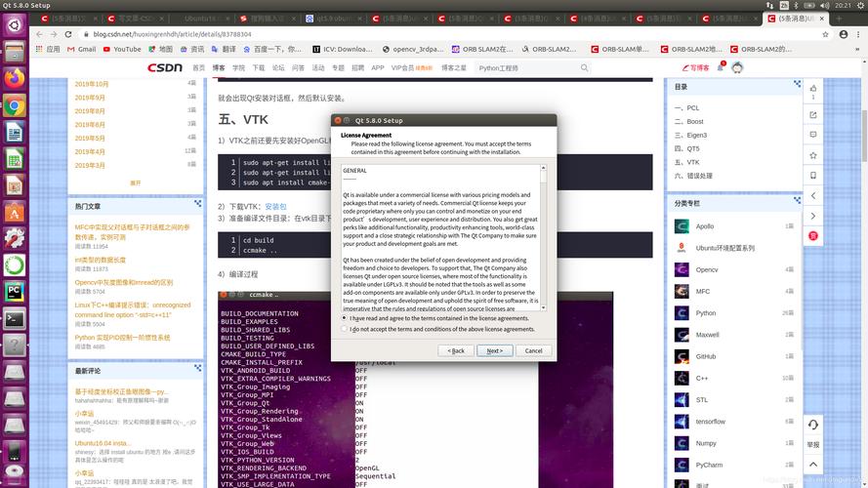Screen dimensions: 868x488
Task: Click the 写博客 write blog button
Action: click(696, 67)
